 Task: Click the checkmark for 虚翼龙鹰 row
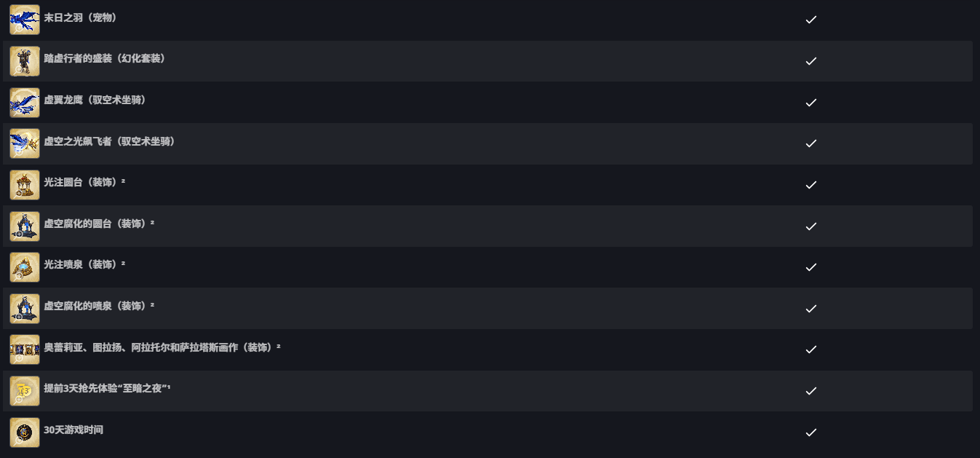click(811, 103)
